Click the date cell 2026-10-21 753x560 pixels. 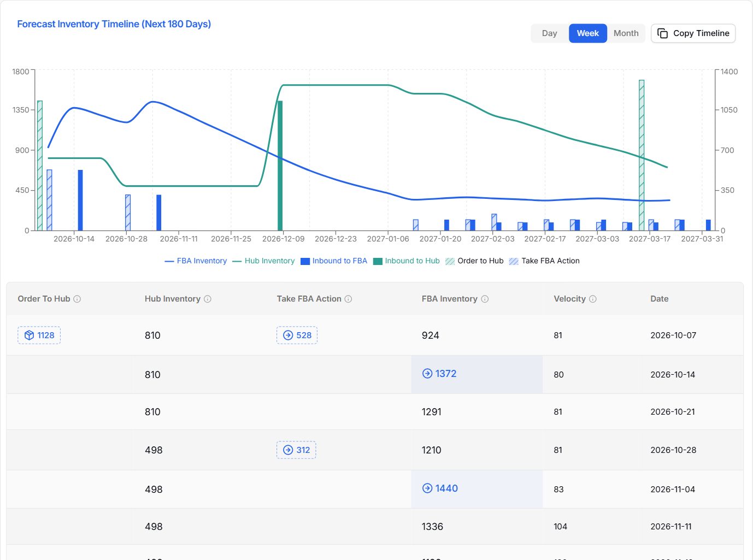tap(673, 412)
